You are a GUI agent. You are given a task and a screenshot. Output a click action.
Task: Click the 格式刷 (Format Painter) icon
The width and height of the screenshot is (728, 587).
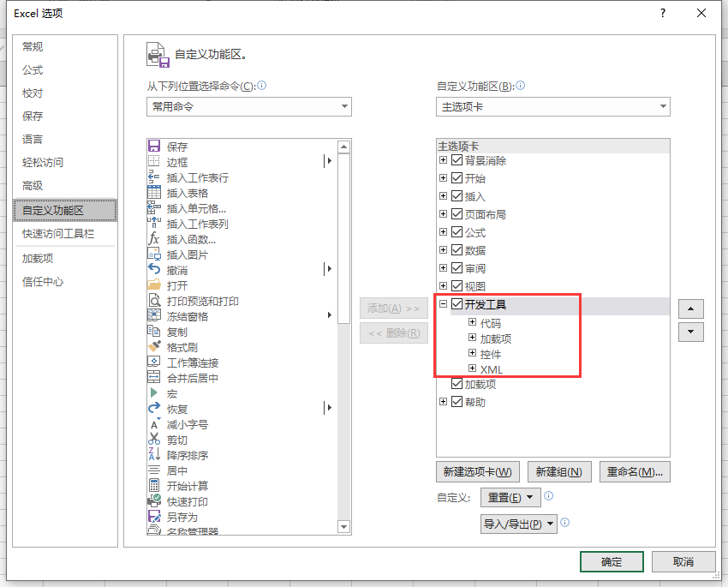click(x=154, y=347)
